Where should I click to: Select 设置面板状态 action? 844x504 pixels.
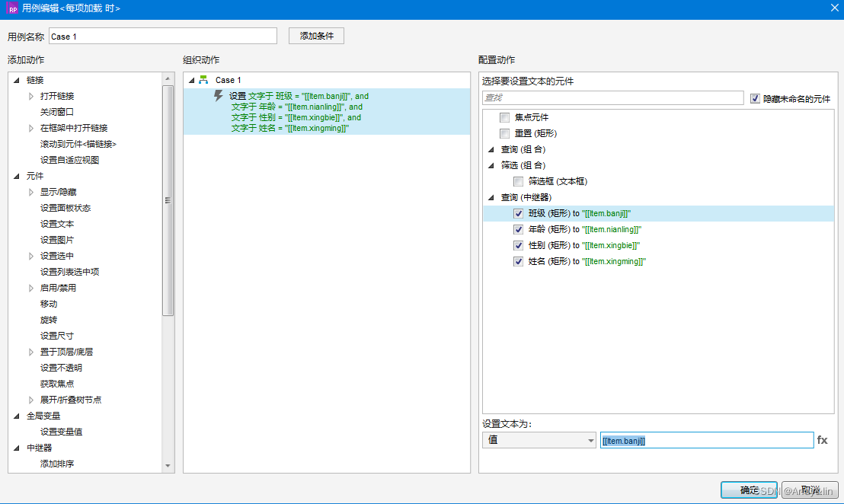pyautogui.click(x=66, y=208)
